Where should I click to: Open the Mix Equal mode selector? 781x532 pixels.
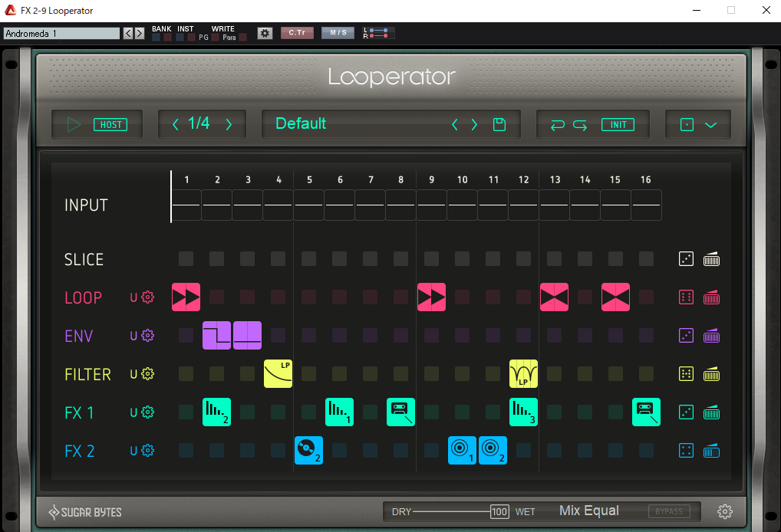pos(588,511)
